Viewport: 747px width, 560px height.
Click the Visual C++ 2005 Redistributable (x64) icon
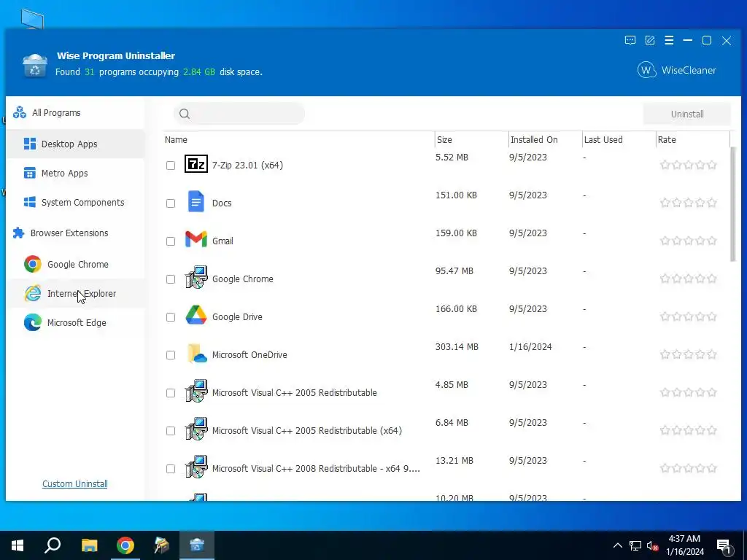(196, 429)
